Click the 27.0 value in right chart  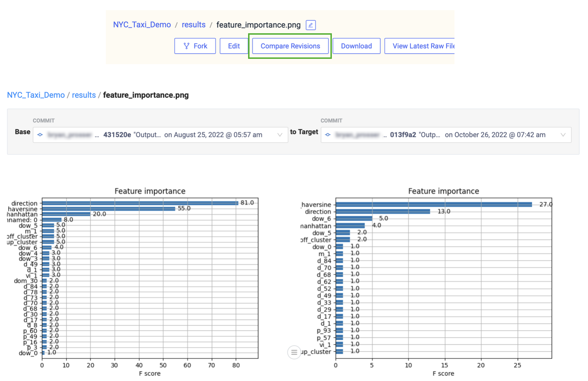pos(546,204)
